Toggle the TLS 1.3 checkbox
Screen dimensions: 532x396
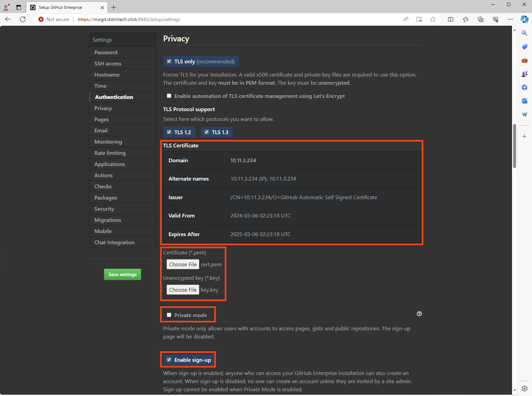point(206,132)
